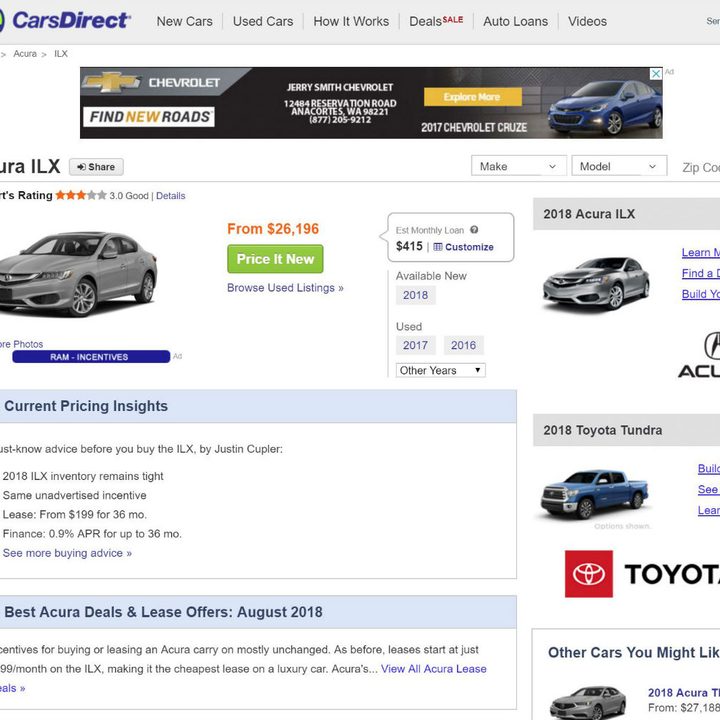Open How It Works menu item
Viewport: 720px width, 720px height.
click(351, 21)
